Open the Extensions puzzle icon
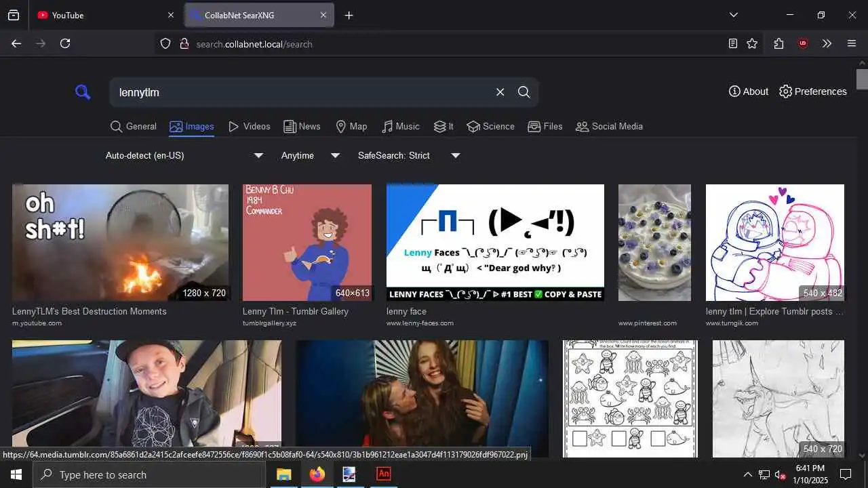 (x=778, y=43)
